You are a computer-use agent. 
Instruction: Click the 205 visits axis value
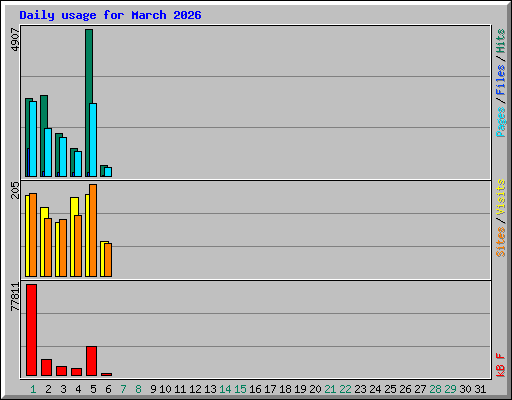point(15,190)
